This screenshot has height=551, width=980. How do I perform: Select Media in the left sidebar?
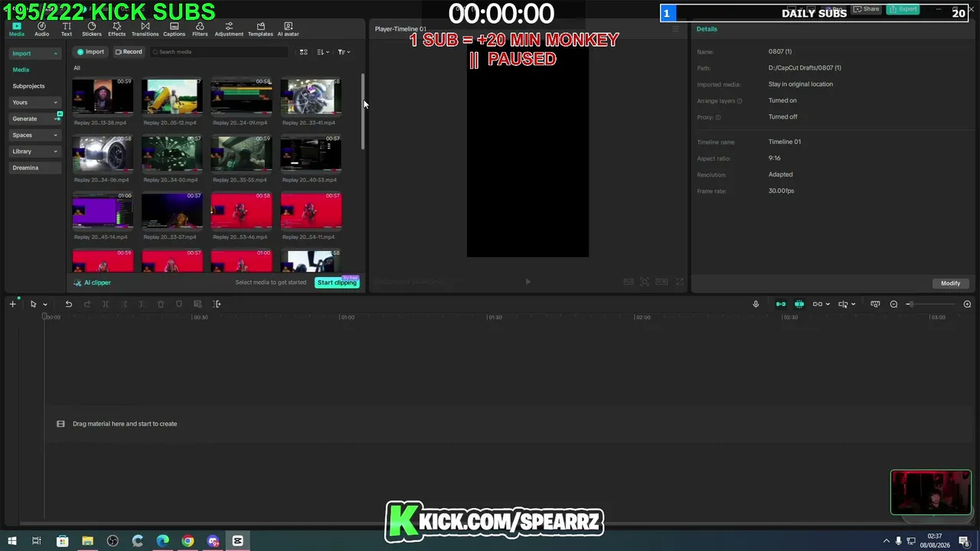click(x=21, y=70)
